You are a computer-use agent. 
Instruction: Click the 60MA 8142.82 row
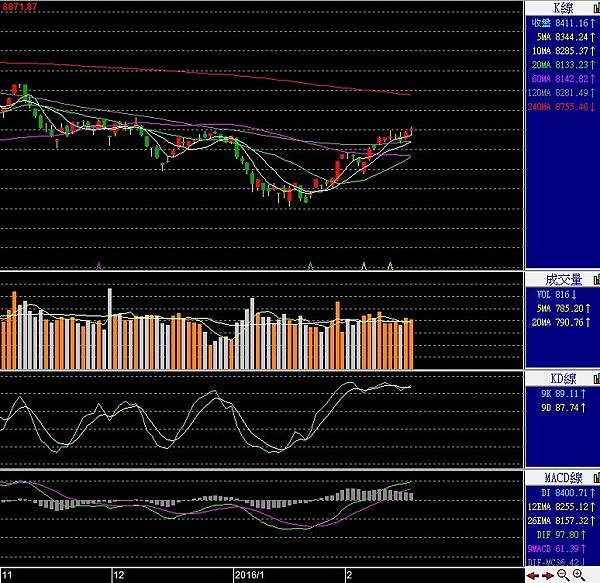tap(564, 79)
